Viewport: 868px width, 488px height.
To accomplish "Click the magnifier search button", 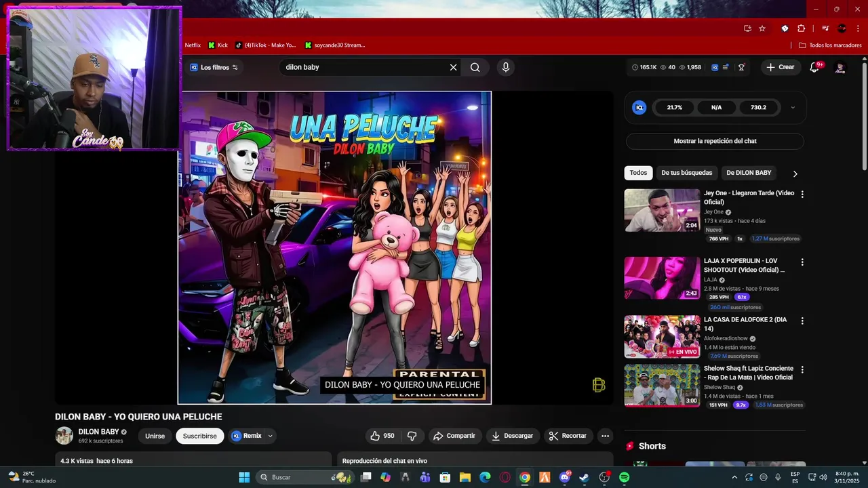I will pos(475,67).
